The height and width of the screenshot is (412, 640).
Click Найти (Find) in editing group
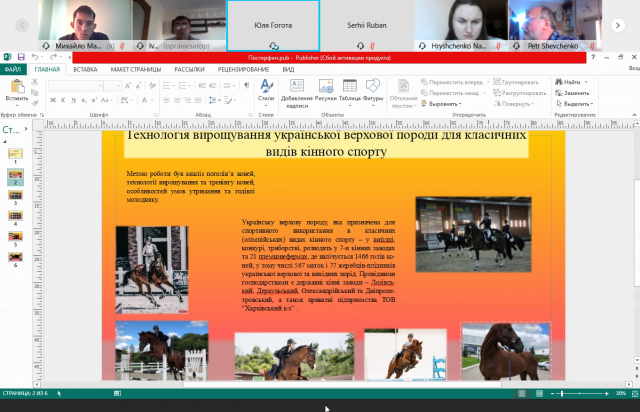click(x=570, y=82)
